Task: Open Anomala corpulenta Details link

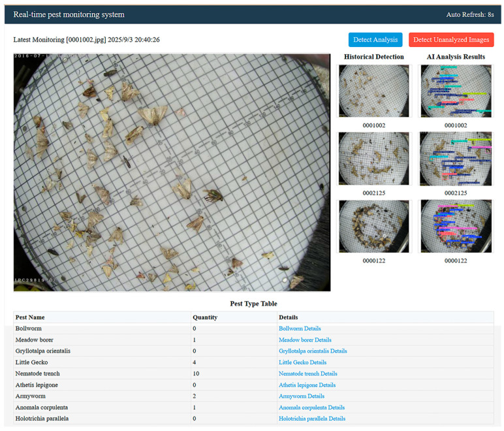Action: pos(311,407)
